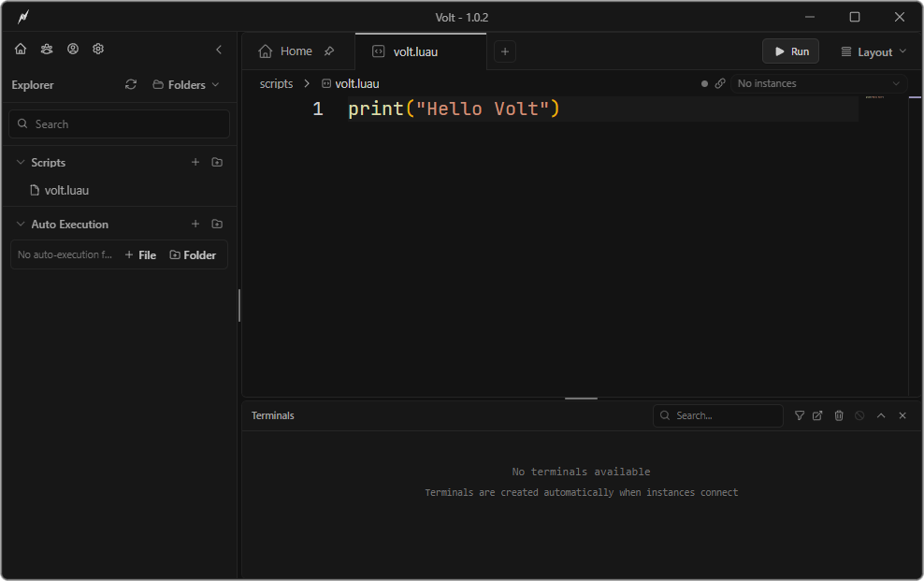Expand Terminals panel with up chevron
The height and width of the screenshot is (581, 924).
(881, 415)
